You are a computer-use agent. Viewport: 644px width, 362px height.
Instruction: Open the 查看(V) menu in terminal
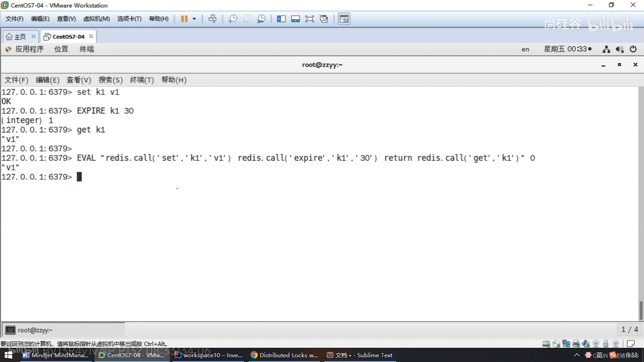(78, 80)
